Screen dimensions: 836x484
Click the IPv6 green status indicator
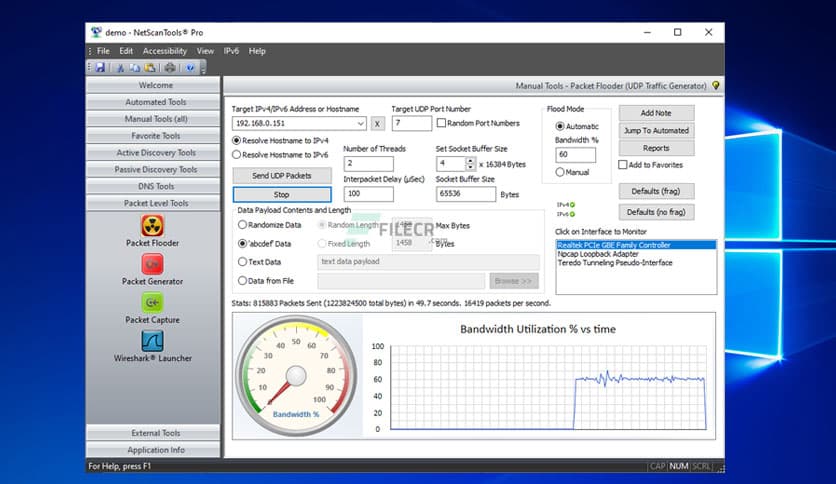(x=572, y=214)
